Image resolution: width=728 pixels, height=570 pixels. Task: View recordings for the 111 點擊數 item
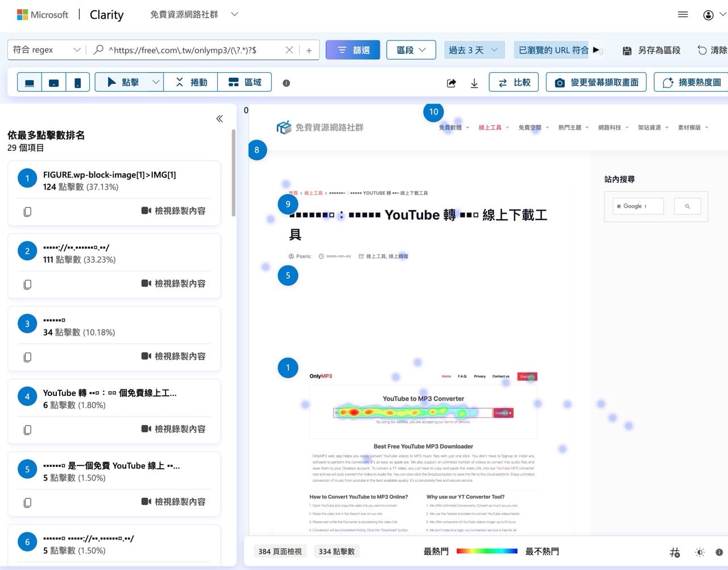pos(173,283)
